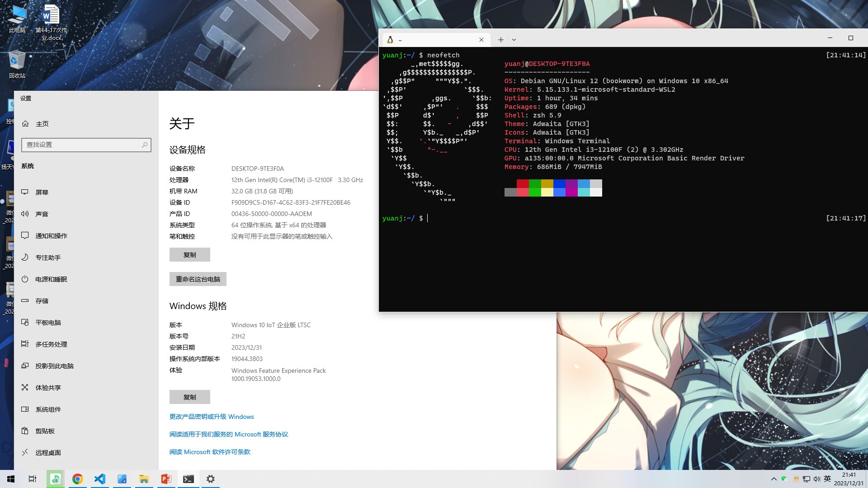The image size is (868, 488).
Task: Click the cat icon in system tray
Action: pos(796,479)
